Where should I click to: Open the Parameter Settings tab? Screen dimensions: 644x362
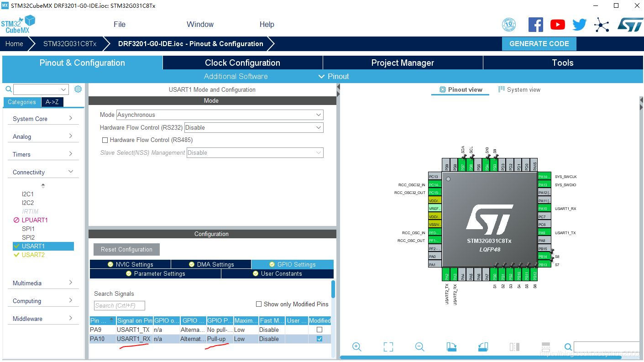[155, 273]
